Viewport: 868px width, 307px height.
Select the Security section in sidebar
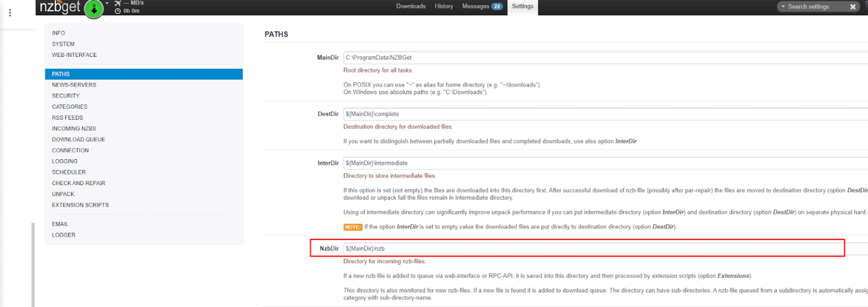pos(66,96)
